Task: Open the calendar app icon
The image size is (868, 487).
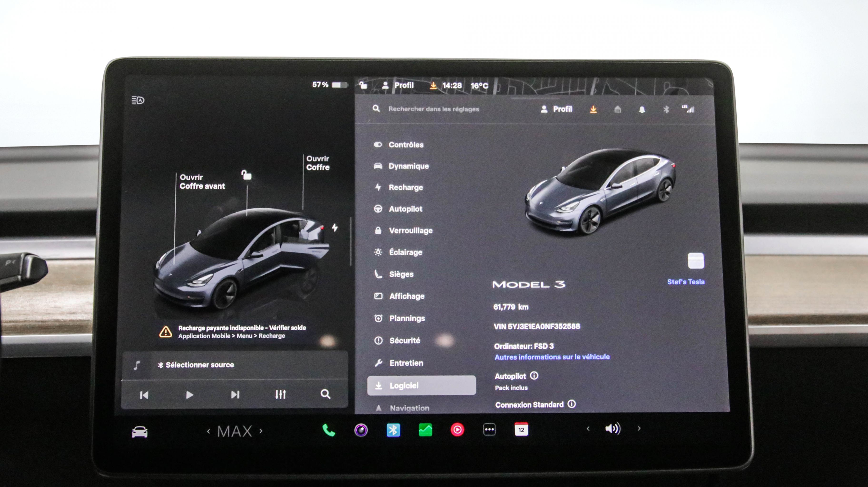Action: 521,430
